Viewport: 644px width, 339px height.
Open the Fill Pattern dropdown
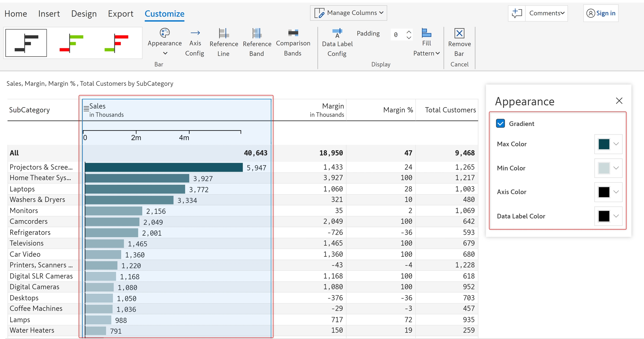[x=426, y=53]
